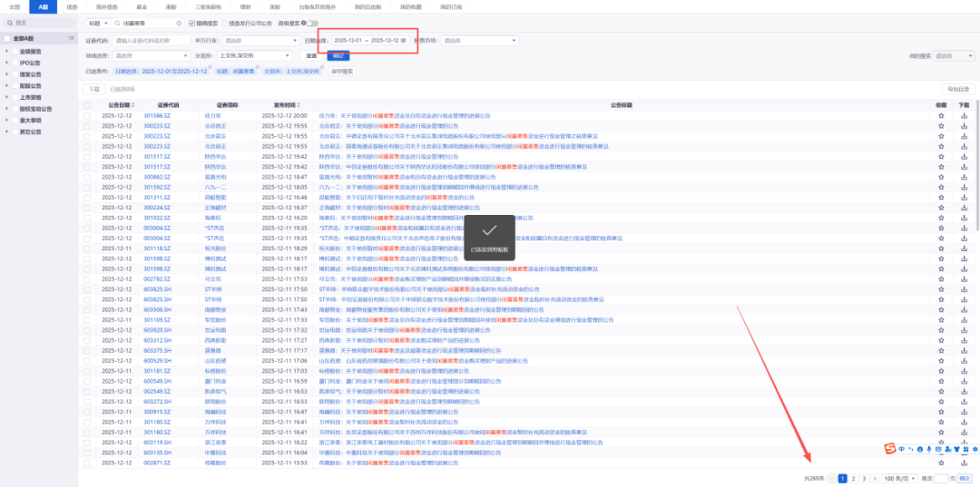Click the 保存搜索 button
The width and height of the screenshot is (980, 487).
pyautogui.click(x=342, y=71)
